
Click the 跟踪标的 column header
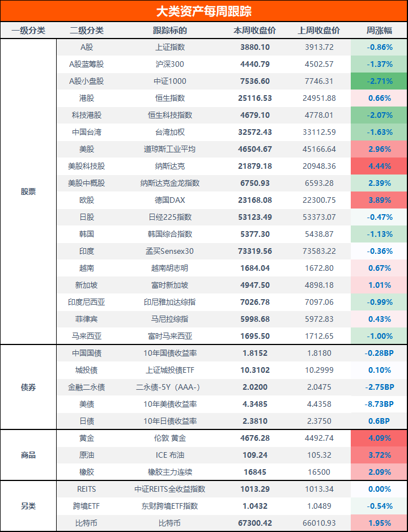pos(170,31)
